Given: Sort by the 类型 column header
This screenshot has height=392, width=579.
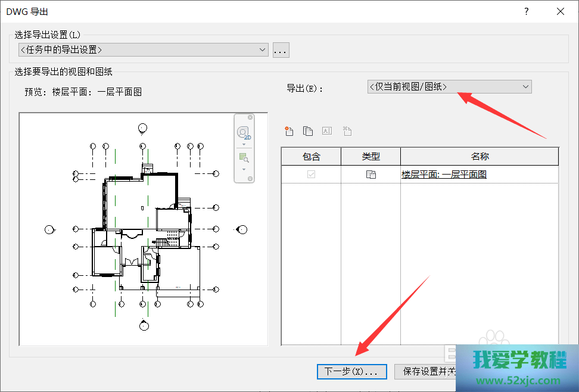Looking at the screenshot, I should 371,157.
